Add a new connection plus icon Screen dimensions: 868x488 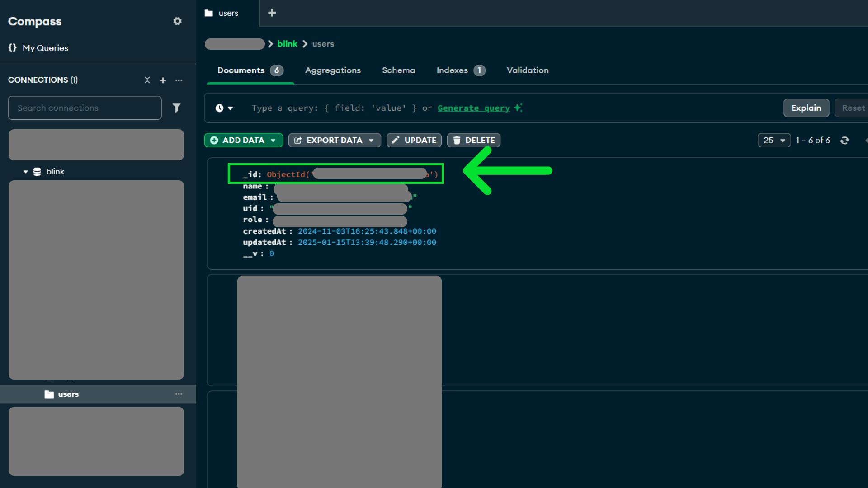coord(163,80)
